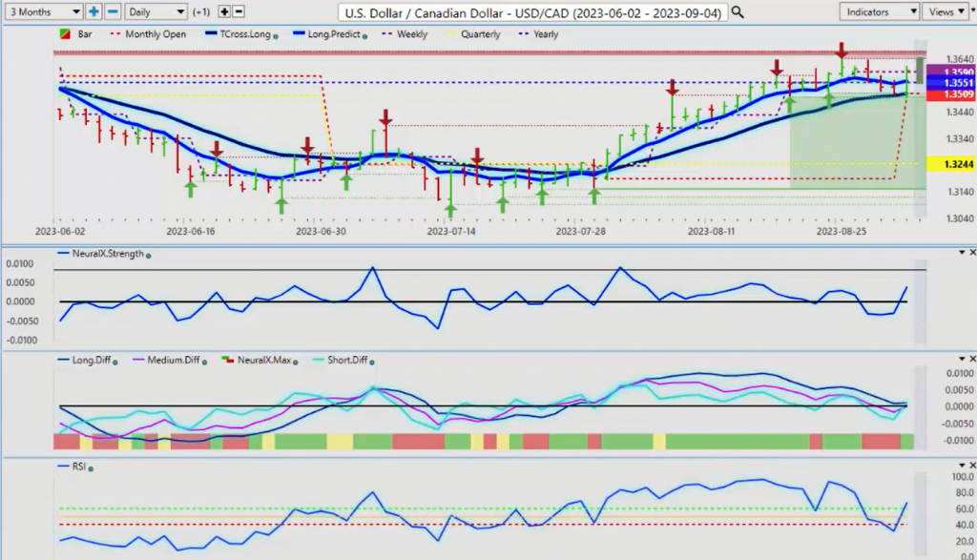Click the 2023-06-16 date axis label
The width and height of the screenshot is (977, 560).
190,231
